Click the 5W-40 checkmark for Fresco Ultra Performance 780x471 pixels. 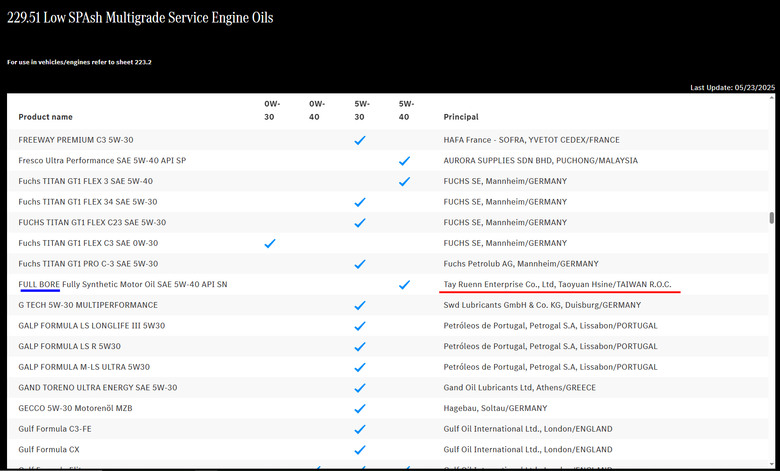[404, 161]
